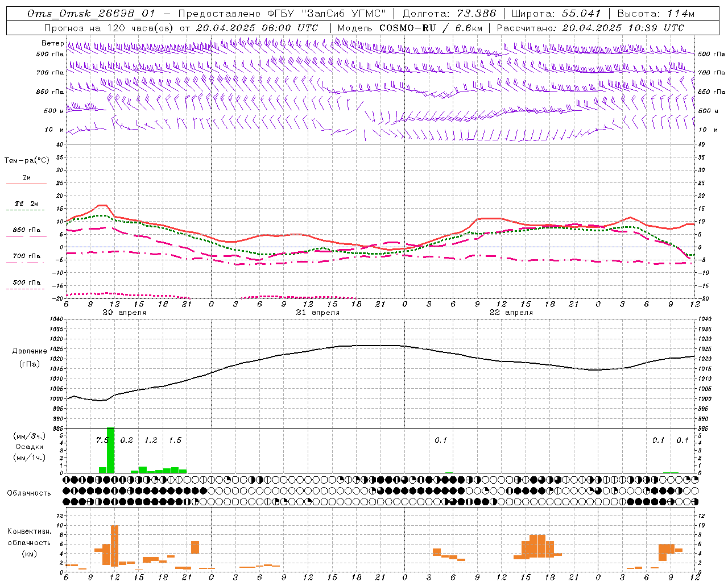Click the Ветер panel label
This screenshot has width=728, height=582.
[52, 43]
